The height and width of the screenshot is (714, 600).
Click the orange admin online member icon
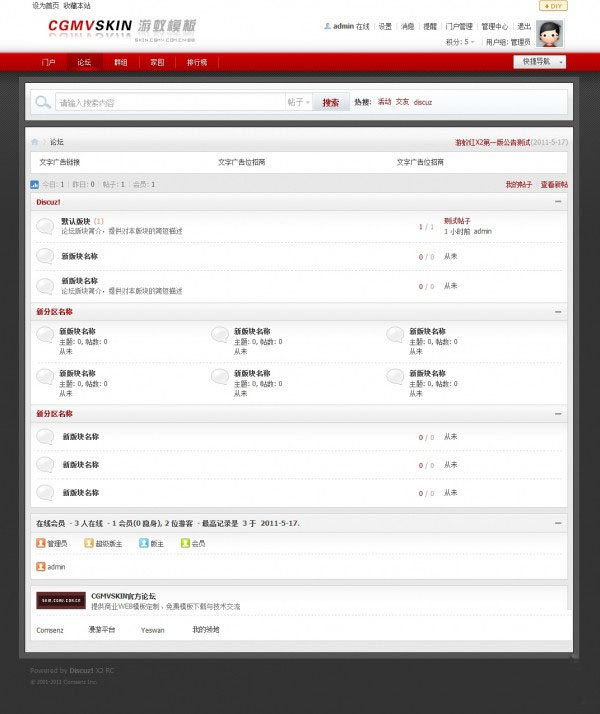click(x=41, y=567)
